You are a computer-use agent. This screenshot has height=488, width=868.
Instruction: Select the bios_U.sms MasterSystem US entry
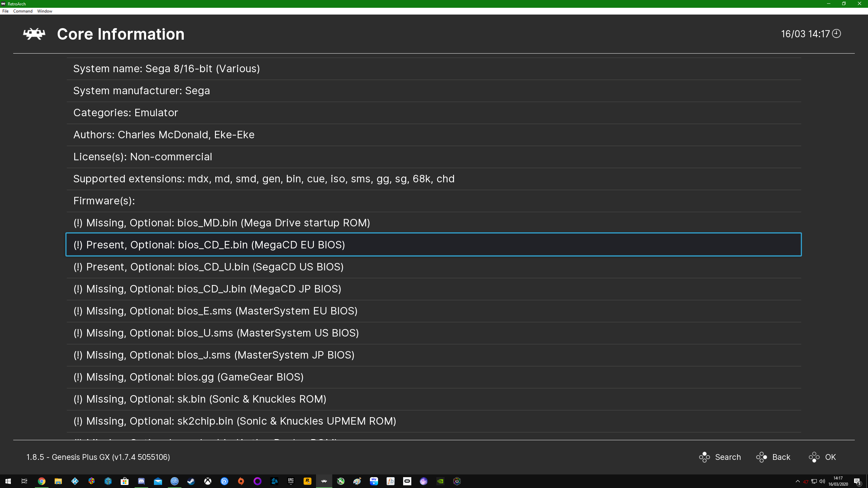(x=434, y=333)
